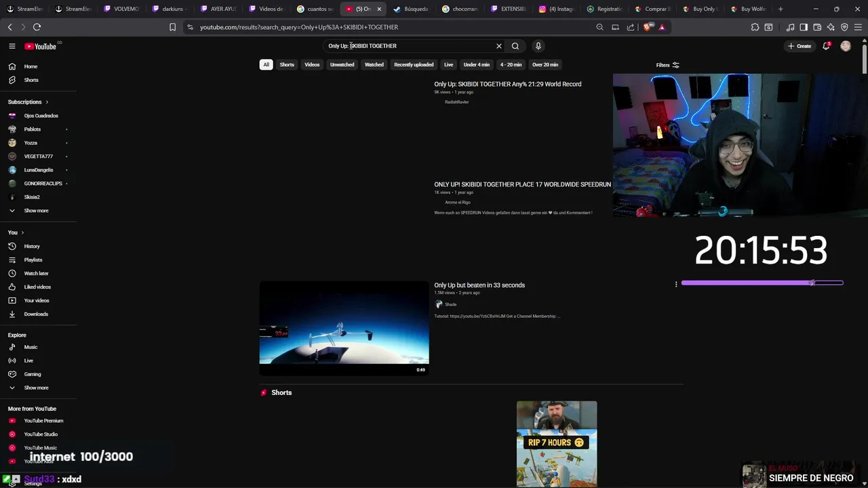Click the YouTube logo
Screen dimensions: 868x488
41,46
